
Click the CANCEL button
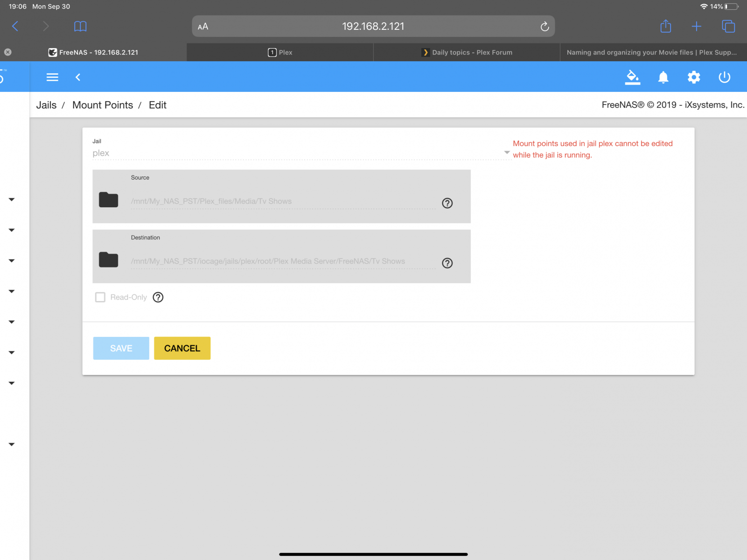(182, 348)
